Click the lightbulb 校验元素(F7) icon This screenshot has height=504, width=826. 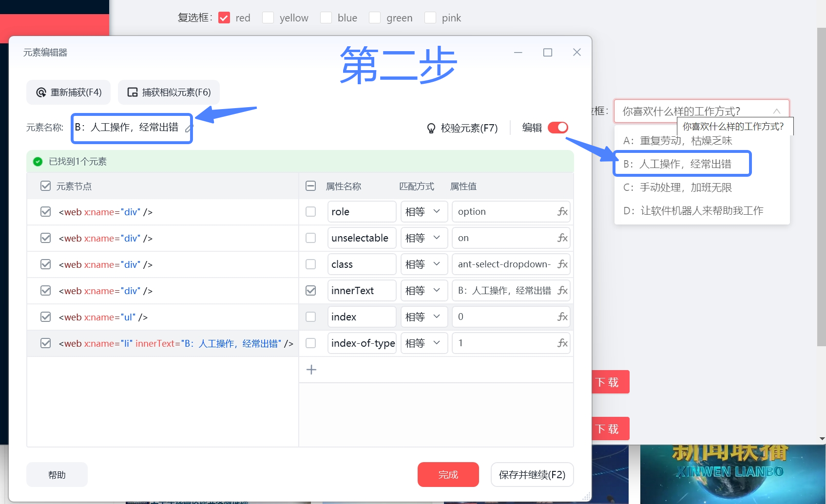tap(431, 128)
